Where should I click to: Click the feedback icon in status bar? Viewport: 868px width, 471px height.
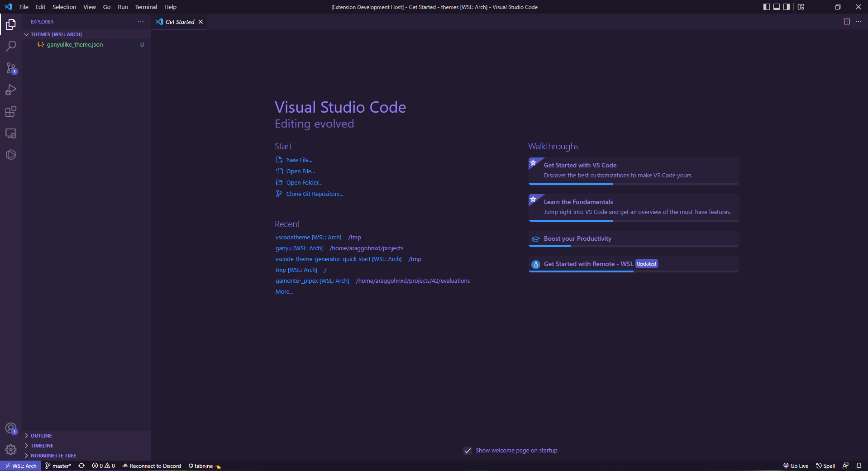coord(845,466)
